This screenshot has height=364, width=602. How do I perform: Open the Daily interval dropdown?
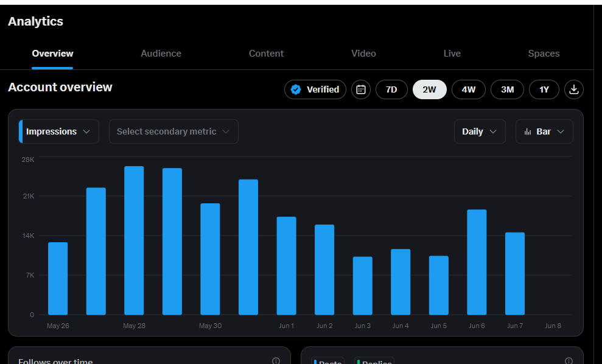pyautogui.click(x=480, y=131)
